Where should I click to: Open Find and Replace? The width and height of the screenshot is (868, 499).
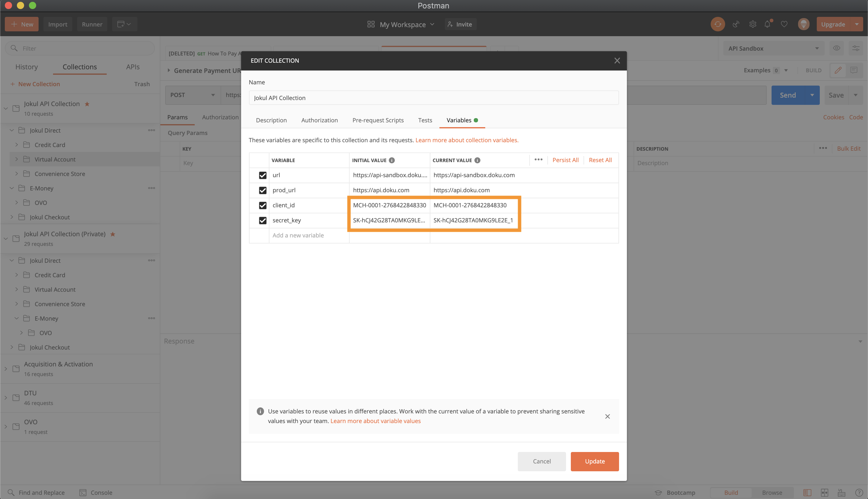pos(36,492)
